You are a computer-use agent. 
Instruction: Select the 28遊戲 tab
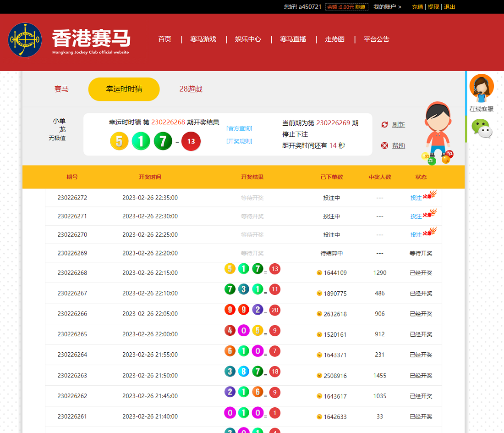191,89
